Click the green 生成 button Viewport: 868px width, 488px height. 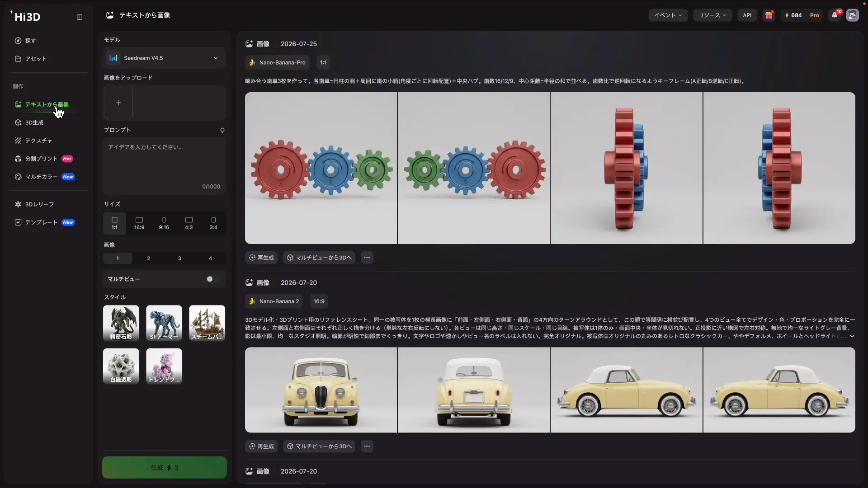tap(165, 468)
